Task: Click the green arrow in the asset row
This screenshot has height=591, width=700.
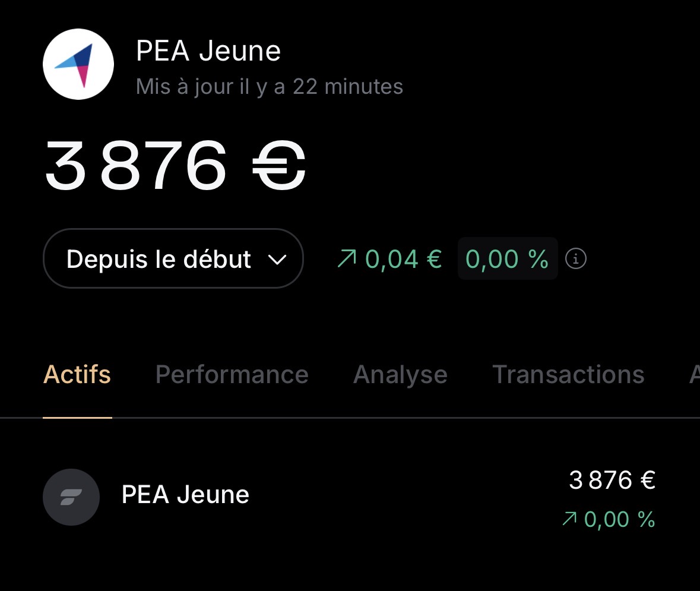Action: coord(569,520)
